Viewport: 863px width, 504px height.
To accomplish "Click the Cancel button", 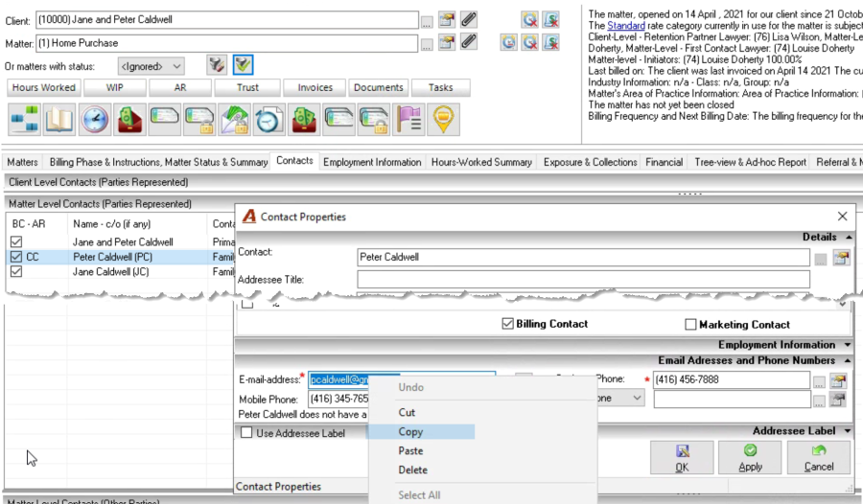I will 819,457.
